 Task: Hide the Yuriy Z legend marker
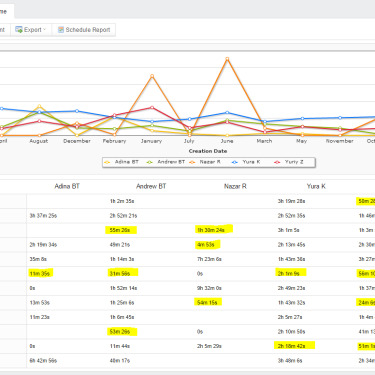click(277, 162)
